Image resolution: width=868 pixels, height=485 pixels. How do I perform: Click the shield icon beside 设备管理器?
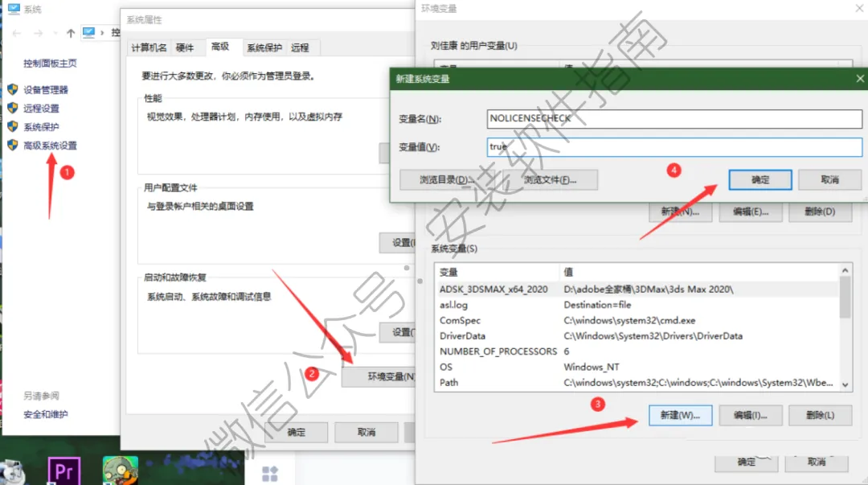coord(13,89)
